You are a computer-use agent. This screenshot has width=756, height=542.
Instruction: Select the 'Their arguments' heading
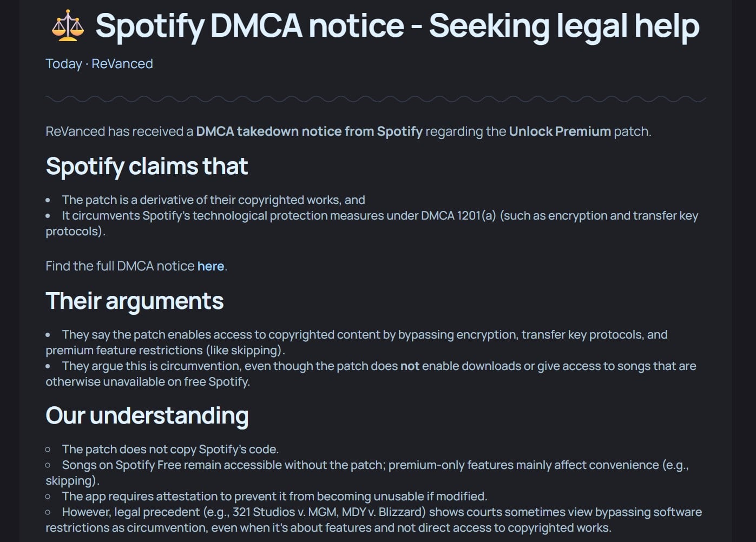(134, 301)
